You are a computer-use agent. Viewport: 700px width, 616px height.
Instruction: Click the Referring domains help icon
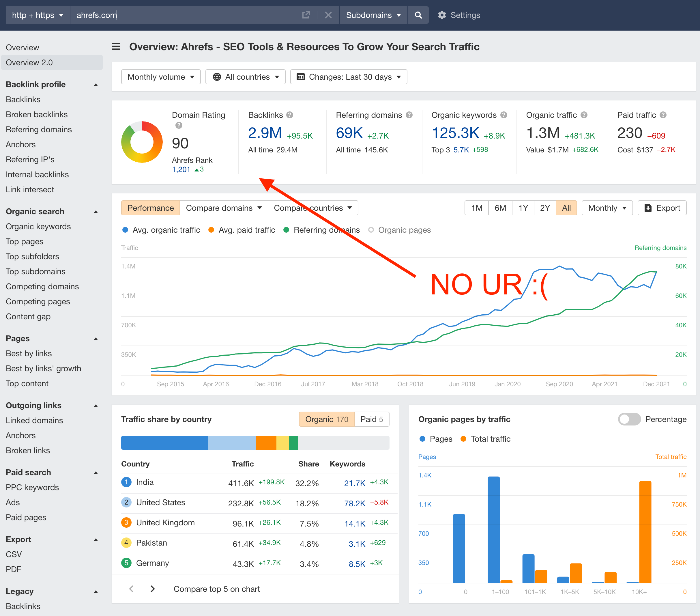[x=409, y=115]
